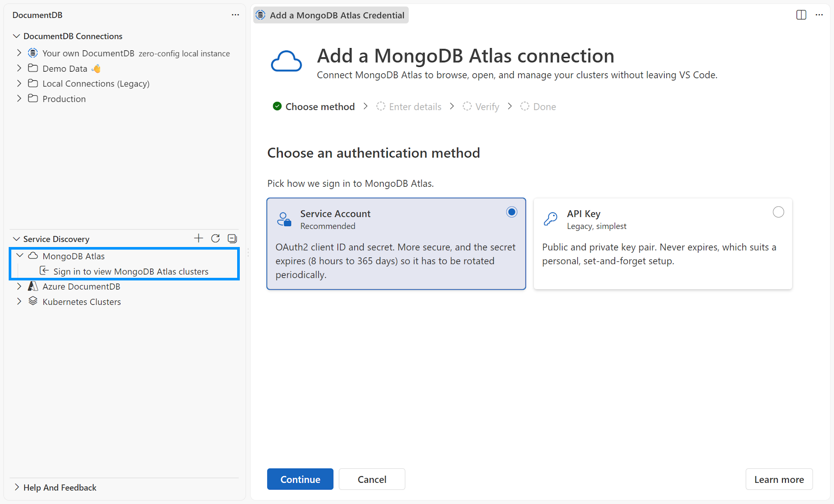Select the Service Account radio button
This screenshot has width=834, height=504.
[x=512, y=212]
